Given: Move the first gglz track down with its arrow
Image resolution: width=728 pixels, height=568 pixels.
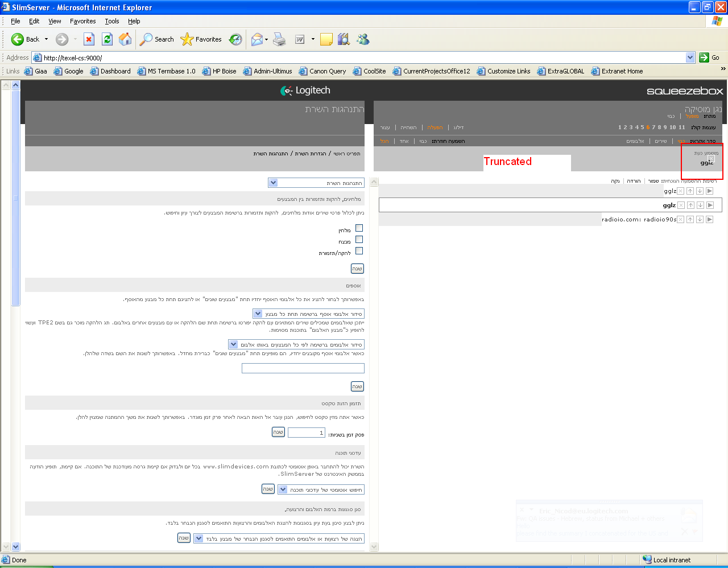Looking at the screenshot, I should (x=700, y=191).
